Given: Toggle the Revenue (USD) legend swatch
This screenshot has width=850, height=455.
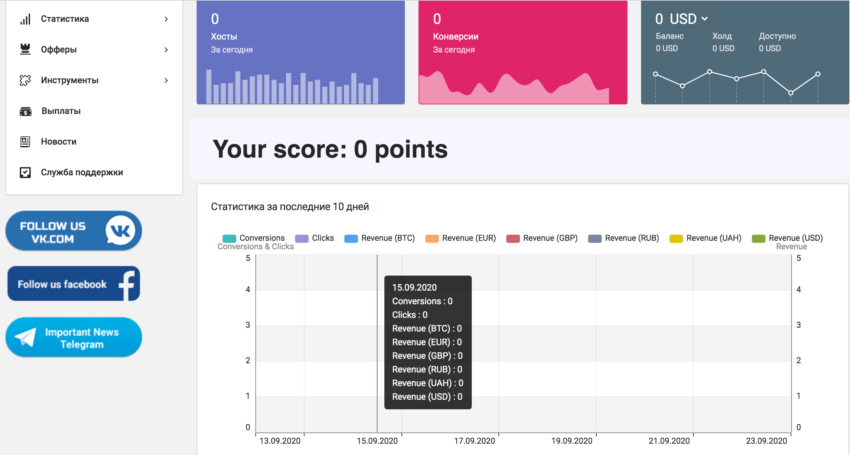Looking at the screenshot, I should point(758,239).
